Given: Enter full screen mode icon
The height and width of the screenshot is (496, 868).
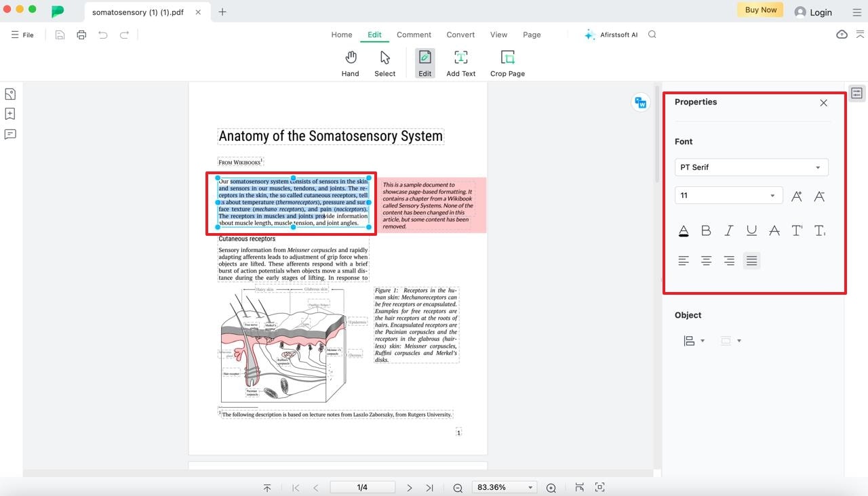Looking at the screenshot, I should pos(599,487).
